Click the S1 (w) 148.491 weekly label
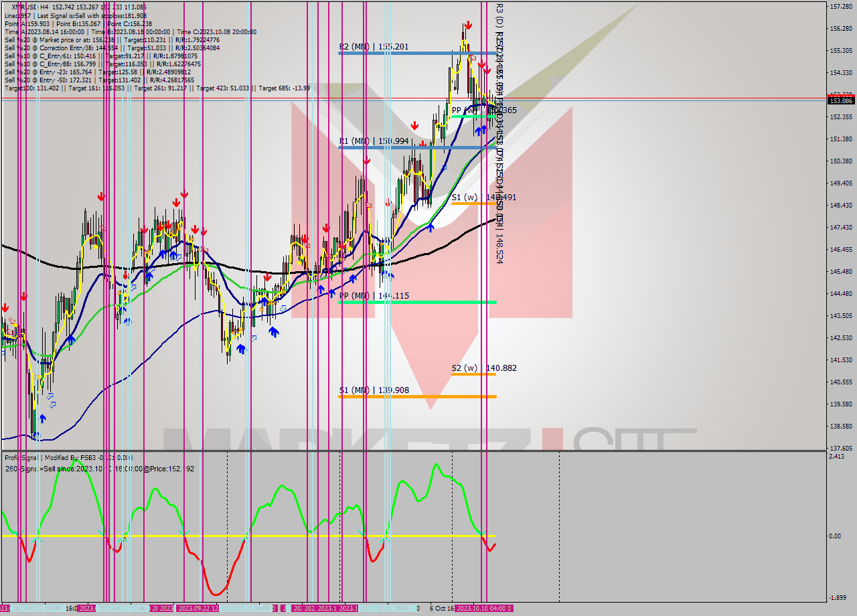 [x=483, y=198]
